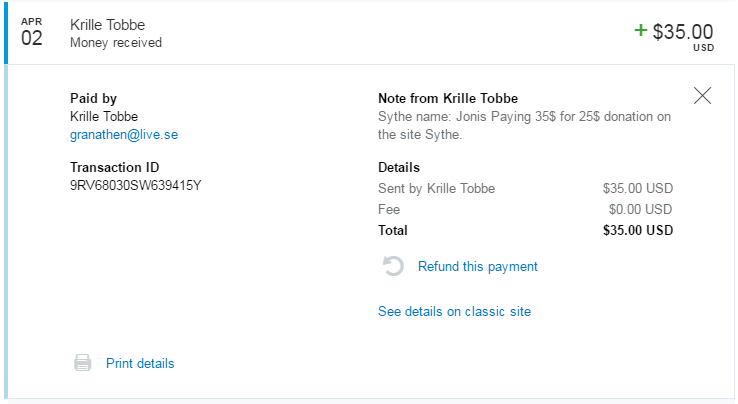Open See details on classic site

(x=454, y=312)
